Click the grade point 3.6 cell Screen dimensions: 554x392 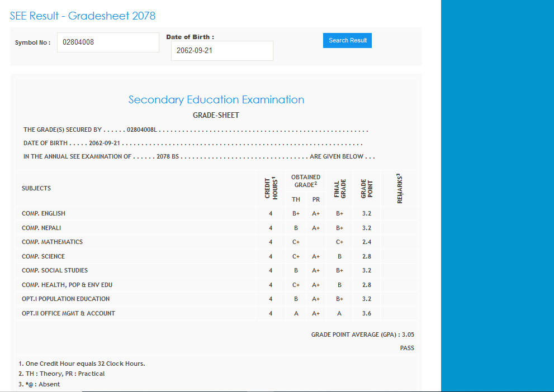[x=367, y=313]
